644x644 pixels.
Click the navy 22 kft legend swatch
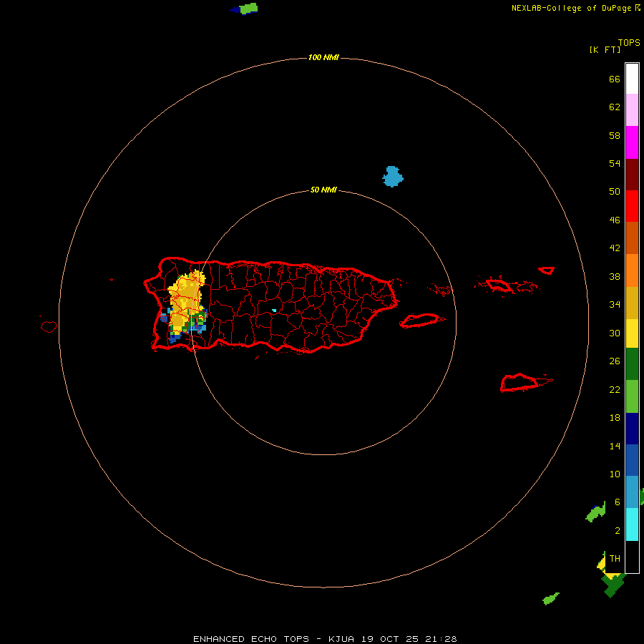632,428
